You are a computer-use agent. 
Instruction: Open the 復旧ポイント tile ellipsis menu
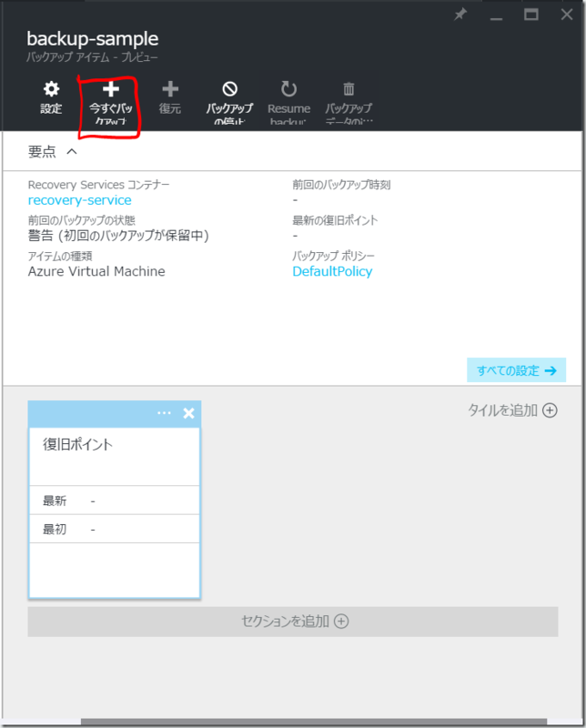click(x=164, y=413)
